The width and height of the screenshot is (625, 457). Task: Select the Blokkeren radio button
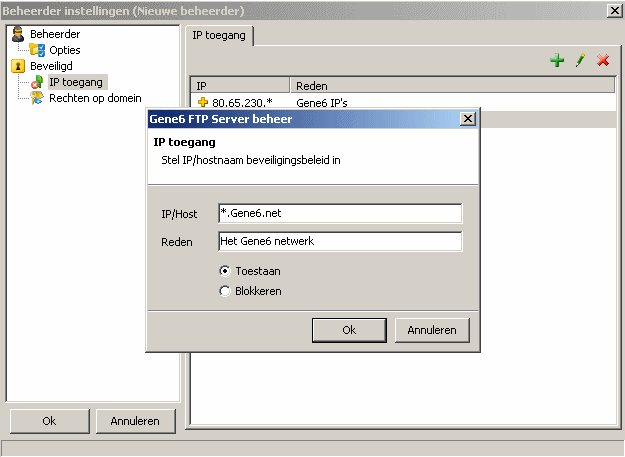[x=225, y=291]
